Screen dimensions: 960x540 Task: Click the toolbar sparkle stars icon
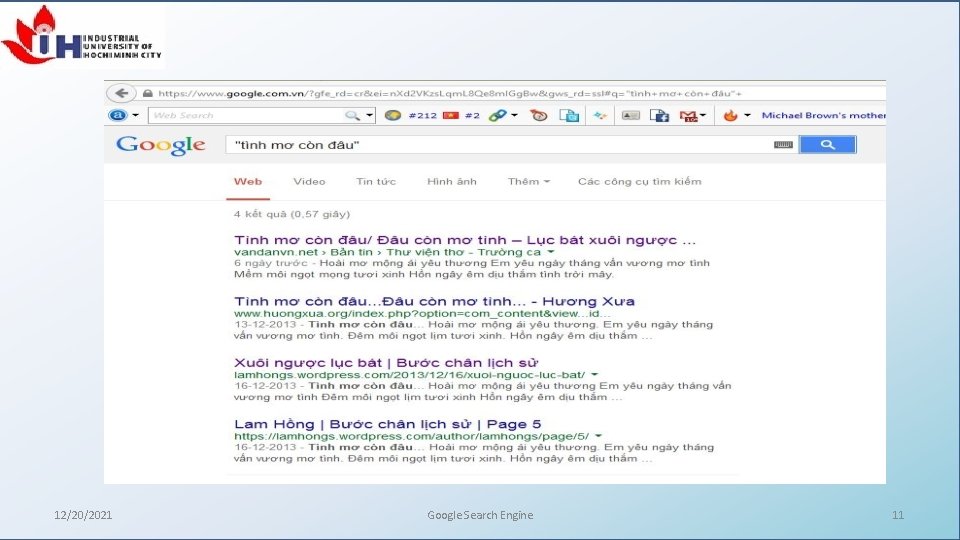[600, 115]
